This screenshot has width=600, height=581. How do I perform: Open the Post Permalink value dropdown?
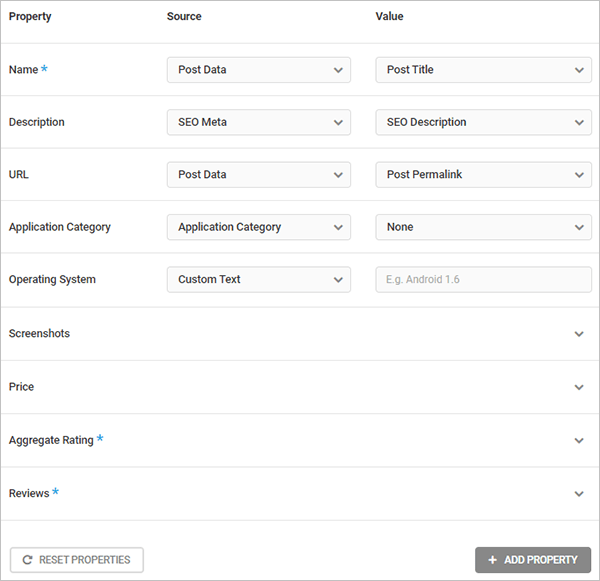(x=484, y=175)
